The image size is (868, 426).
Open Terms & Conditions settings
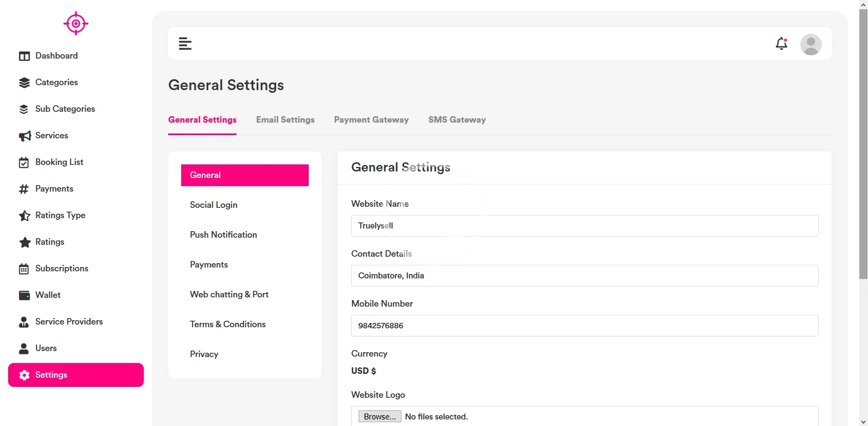pos(228,325)
